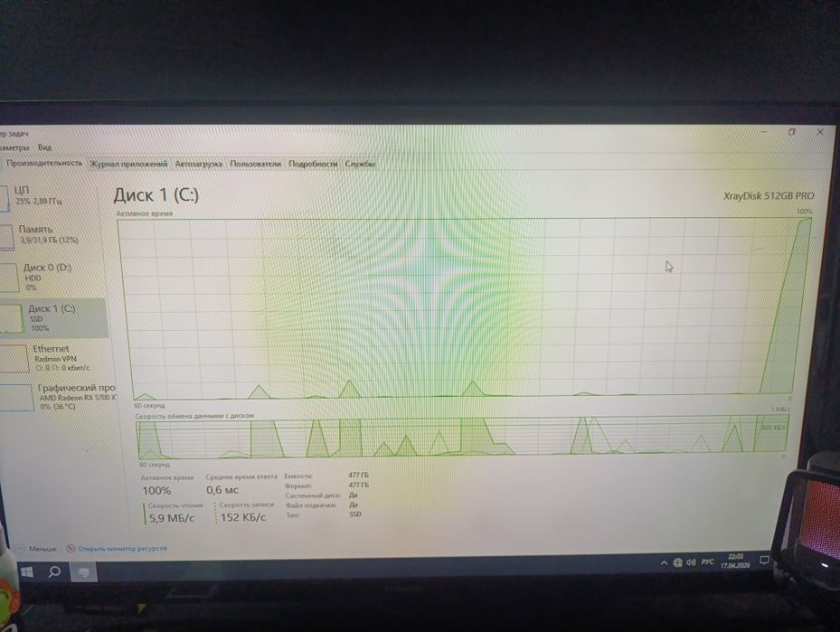Viewport: 840px width, 632px height.
Task: Open the Подробности tab
Action: coord(313,164)
